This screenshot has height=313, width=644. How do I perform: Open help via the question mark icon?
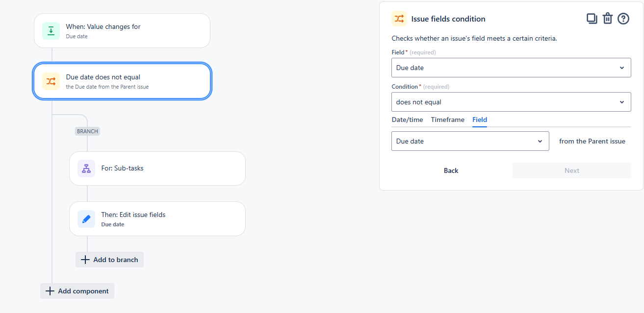click(x=623, y=19)
